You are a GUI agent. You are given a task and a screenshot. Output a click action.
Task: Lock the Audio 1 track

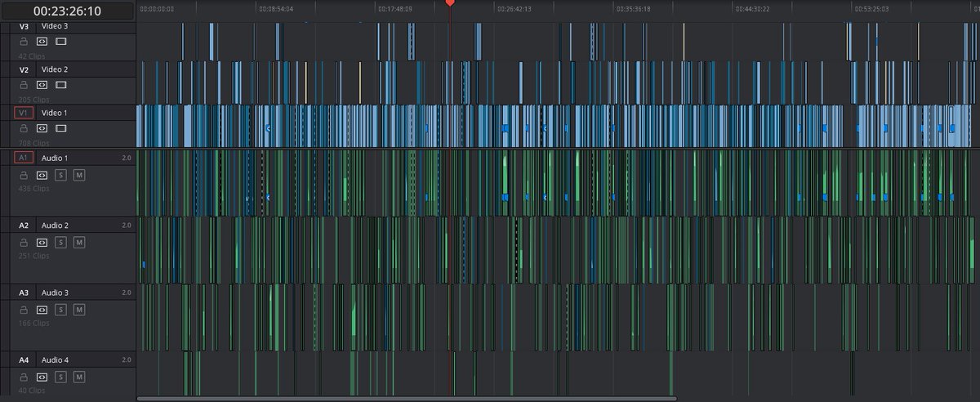tap(24, 175)
